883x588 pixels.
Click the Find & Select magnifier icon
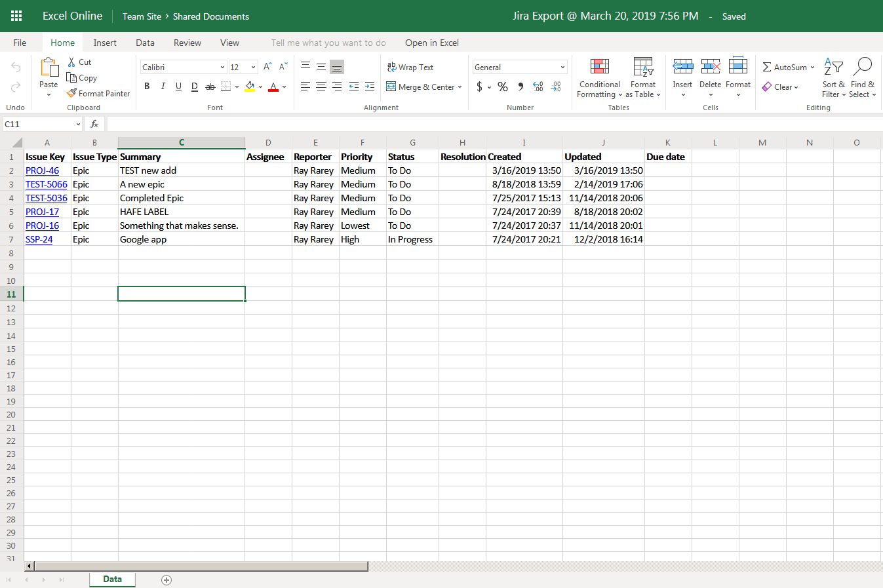[x=863, y=67]
